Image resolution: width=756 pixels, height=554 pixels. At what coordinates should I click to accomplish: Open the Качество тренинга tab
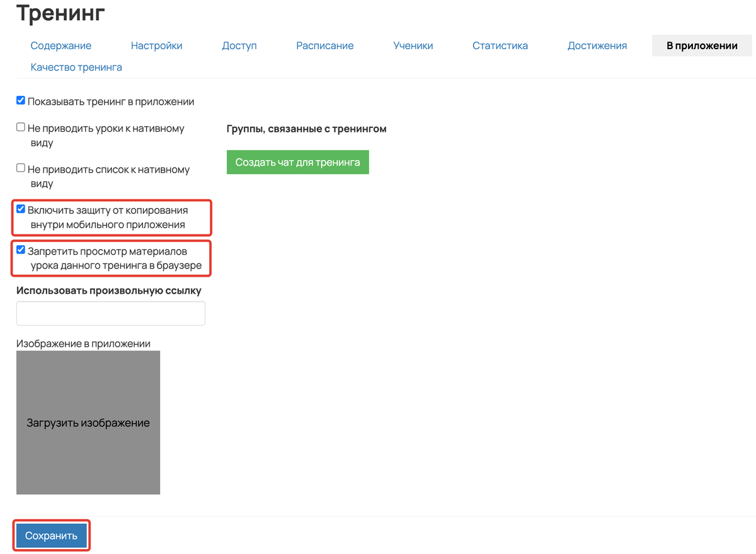click(x=76, y=67)
